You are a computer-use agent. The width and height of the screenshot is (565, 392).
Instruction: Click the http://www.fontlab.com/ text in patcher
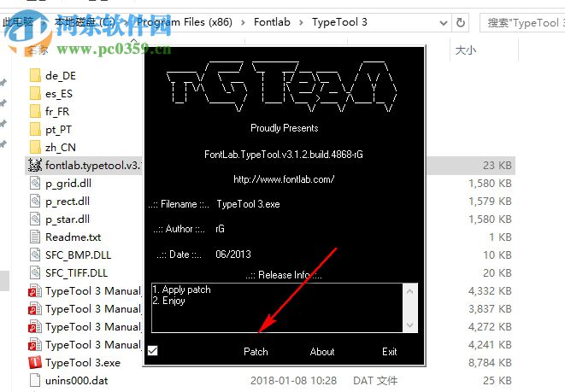pos(284,179)
